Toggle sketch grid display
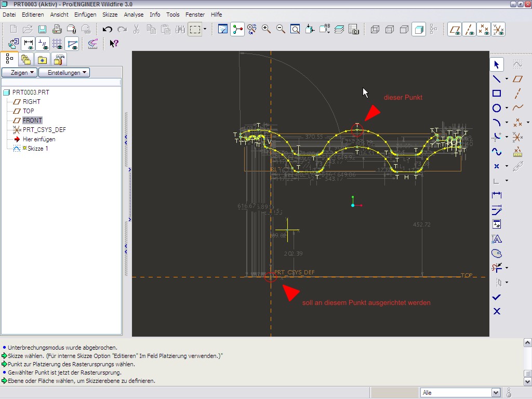Screen dimensions: 532x399 (57, 44)
